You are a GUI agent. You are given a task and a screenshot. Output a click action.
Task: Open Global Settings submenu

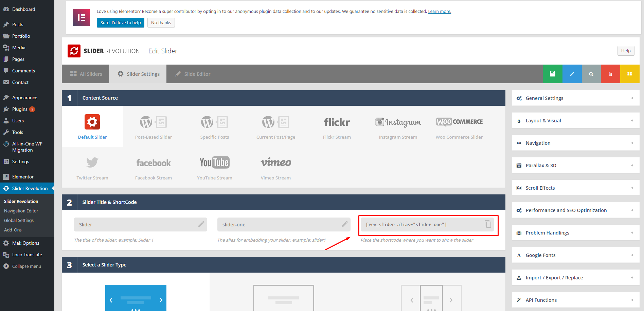[19, 220]
